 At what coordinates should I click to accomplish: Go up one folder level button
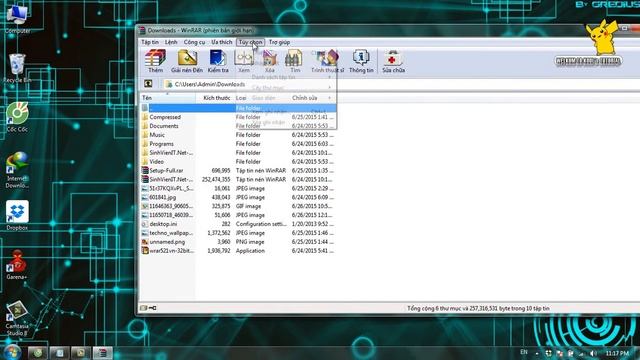click(148, 84)
